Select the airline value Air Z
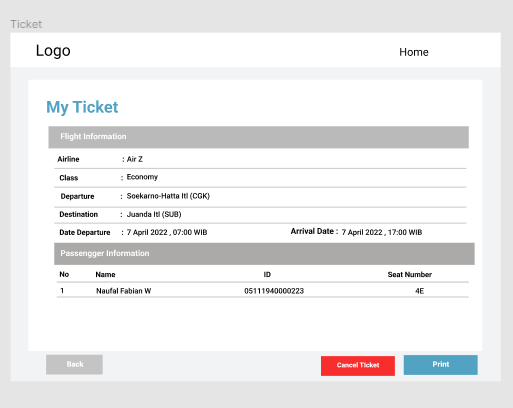Screen dimensions: 513x408 pos(135,159)
